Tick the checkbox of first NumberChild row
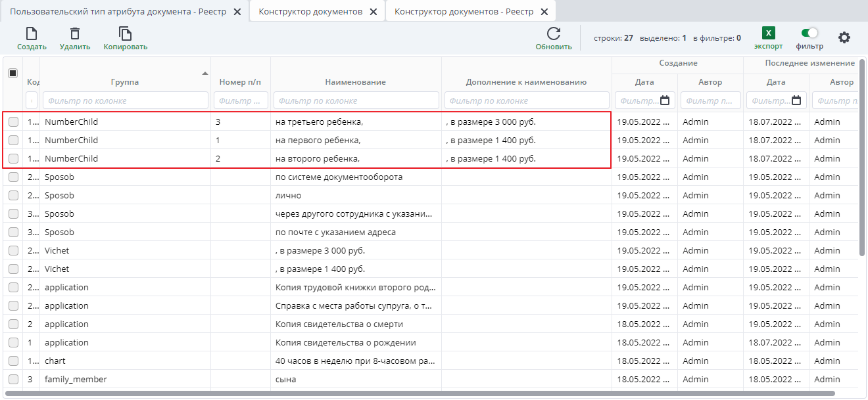This screenshot has width=868, height=400. pyautogui.click(x=14, y=122)
